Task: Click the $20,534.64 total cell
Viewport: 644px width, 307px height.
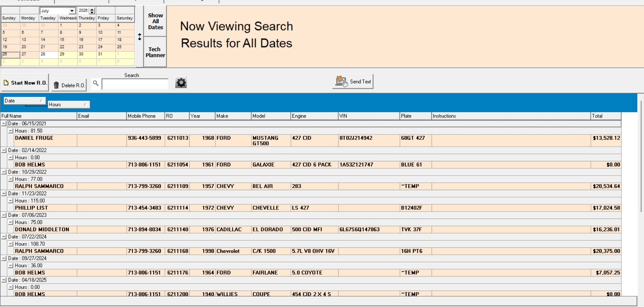Action: coord(606,186)
